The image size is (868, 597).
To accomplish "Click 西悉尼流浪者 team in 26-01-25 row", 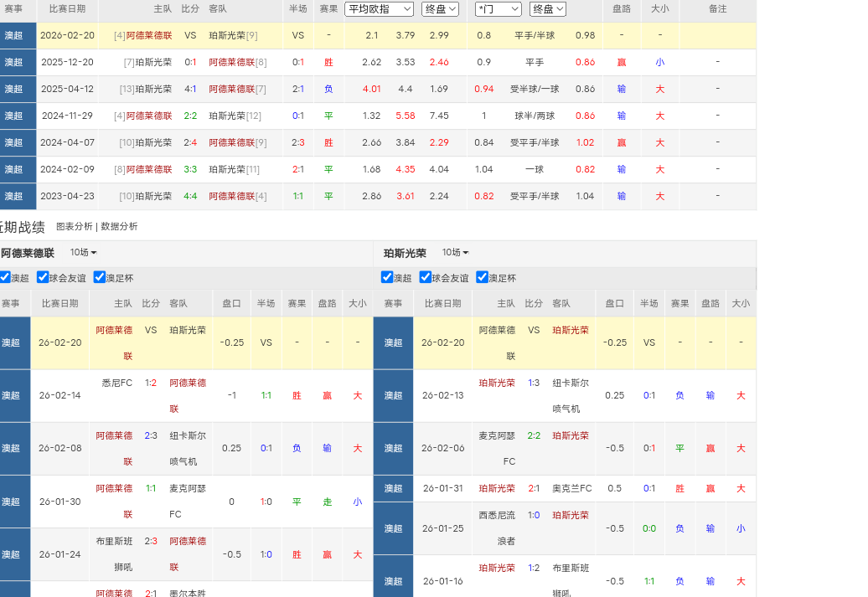I will pos(497,528).
